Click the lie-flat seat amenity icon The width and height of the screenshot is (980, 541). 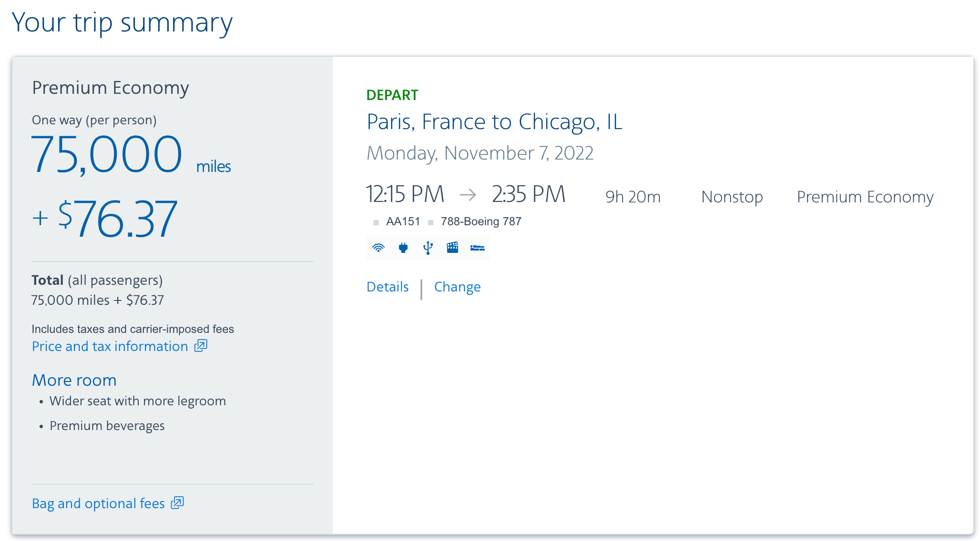pyautogui.click(x=477, y=248)
